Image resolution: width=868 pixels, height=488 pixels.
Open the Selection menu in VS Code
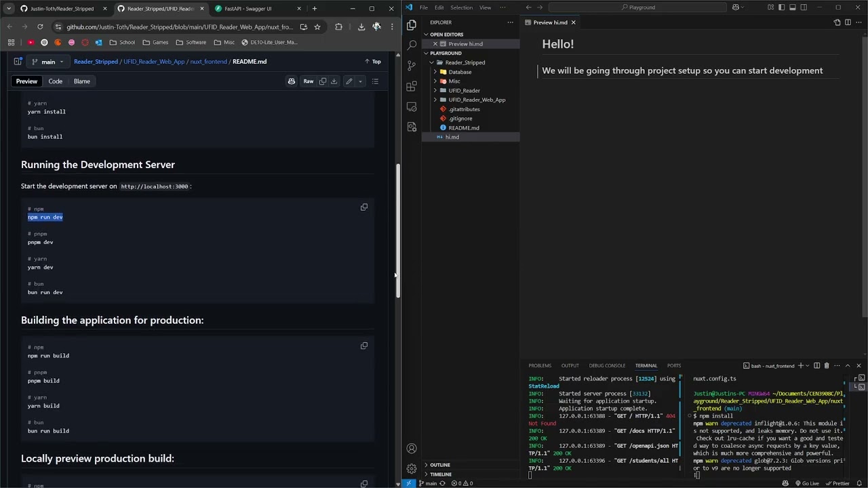461,7
